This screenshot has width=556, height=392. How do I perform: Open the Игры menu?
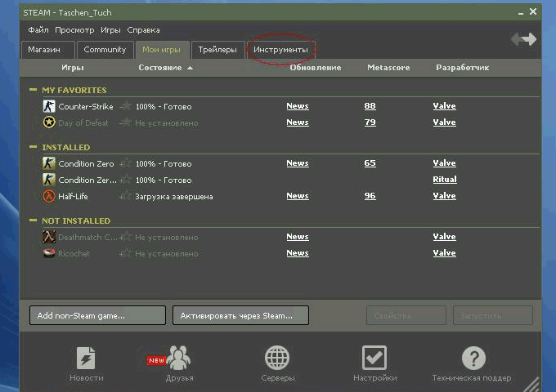(110, 30)
